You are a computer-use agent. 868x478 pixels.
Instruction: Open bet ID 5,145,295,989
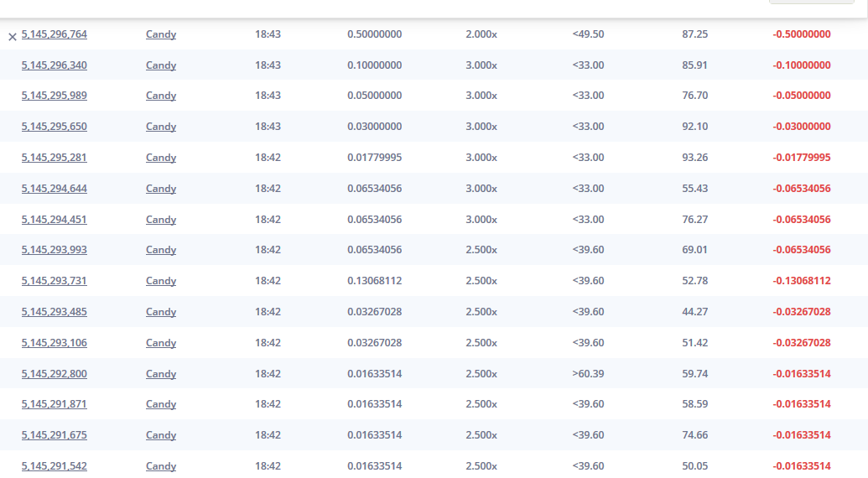point(55,96)
